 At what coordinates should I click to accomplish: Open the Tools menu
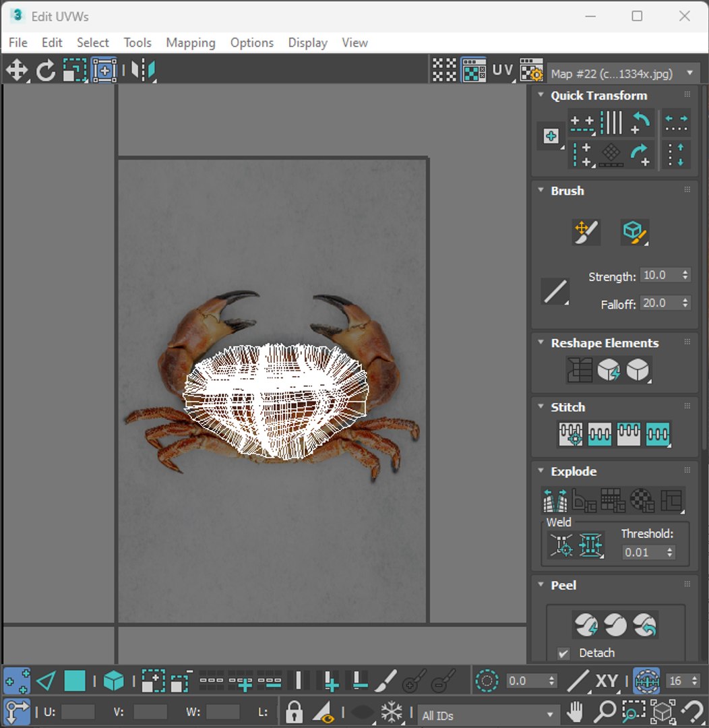(137, 42)
